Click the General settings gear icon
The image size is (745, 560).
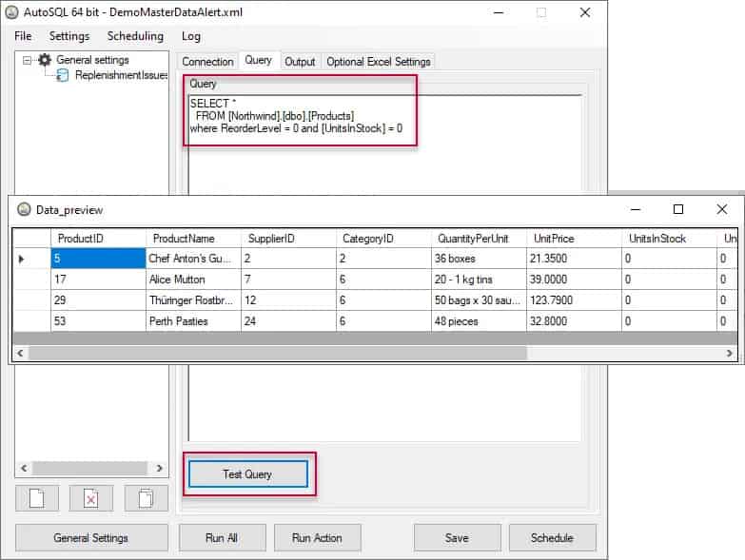point(45,60)
